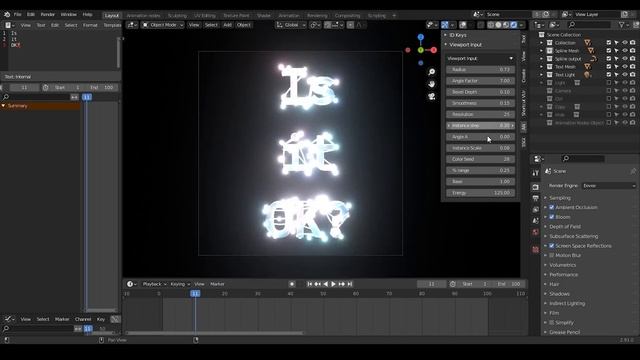Enable rendered viewport shading mode
The width and height of the screenshot is (640, 360).
514,25
